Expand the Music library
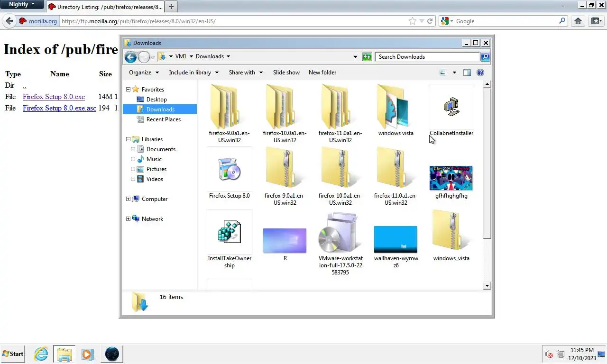This screenshot has width=607, height=364. click(133, 159)
